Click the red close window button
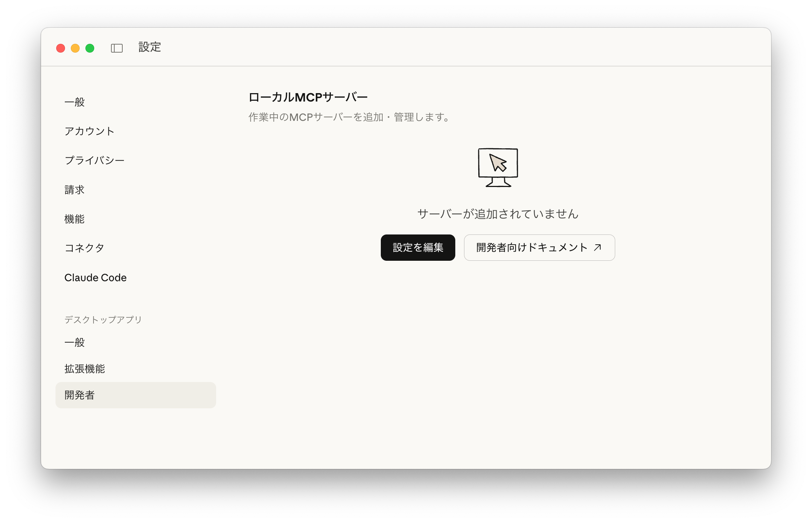 [61, 48]
